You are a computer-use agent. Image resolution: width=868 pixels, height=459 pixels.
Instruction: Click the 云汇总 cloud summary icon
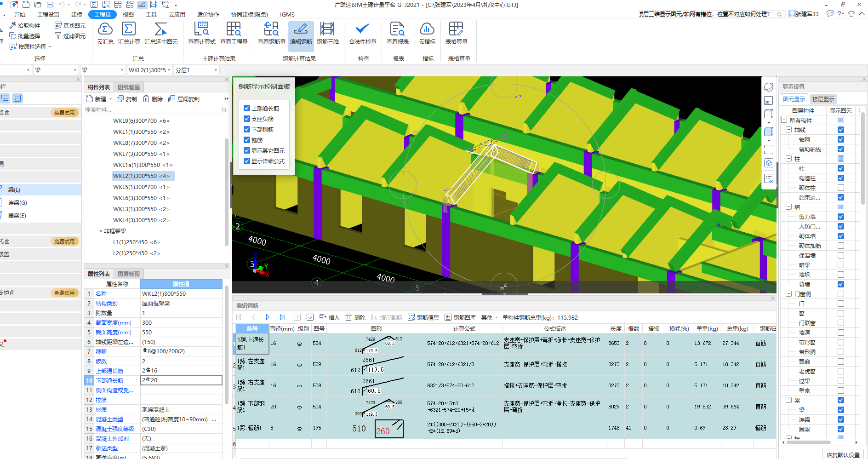105,33
